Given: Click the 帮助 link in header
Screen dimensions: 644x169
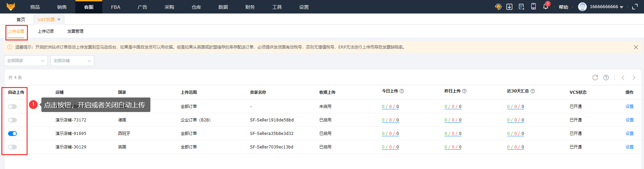Looking at the screenshot, I should click(563, 7).
